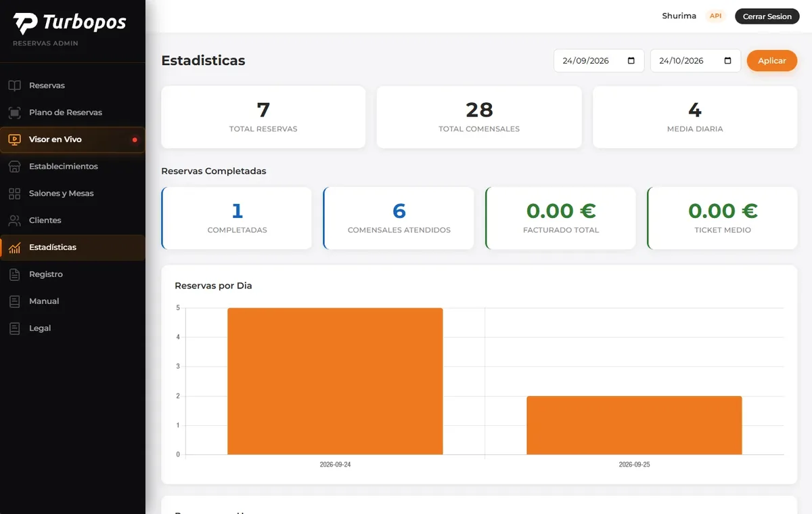Click the Manual book icon in sidebar

coord(14,301)
